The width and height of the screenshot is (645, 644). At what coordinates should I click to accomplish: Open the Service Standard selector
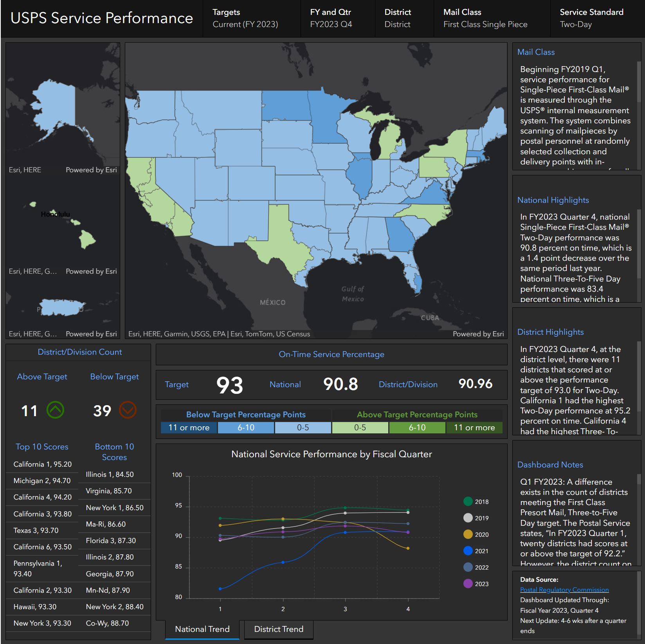[x=597, y=18]
